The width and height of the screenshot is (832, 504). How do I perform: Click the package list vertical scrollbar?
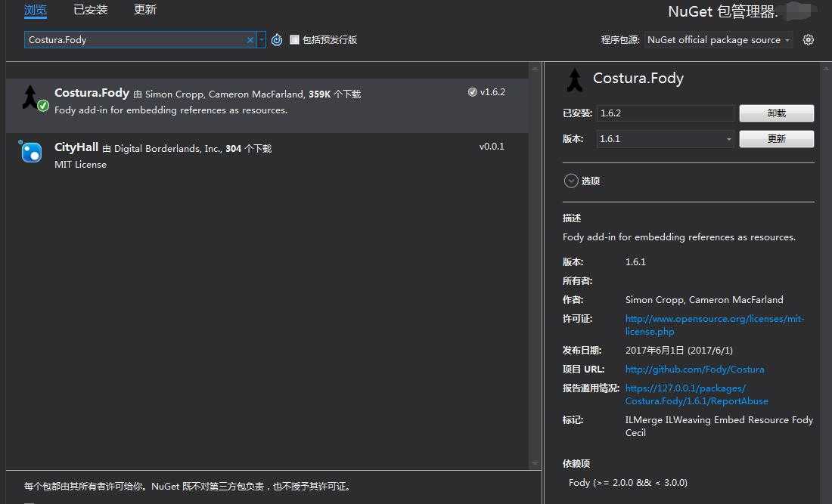(535, 266)
